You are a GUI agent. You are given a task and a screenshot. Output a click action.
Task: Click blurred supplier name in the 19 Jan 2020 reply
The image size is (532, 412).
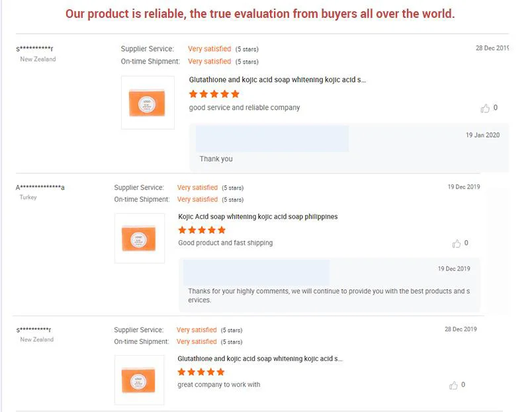pos(272,139)
